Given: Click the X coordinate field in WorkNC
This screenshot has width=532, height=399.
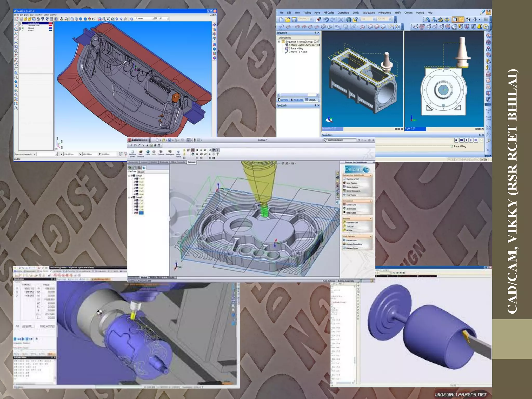Looking at the screenshot, I should (x=71, y=154).
